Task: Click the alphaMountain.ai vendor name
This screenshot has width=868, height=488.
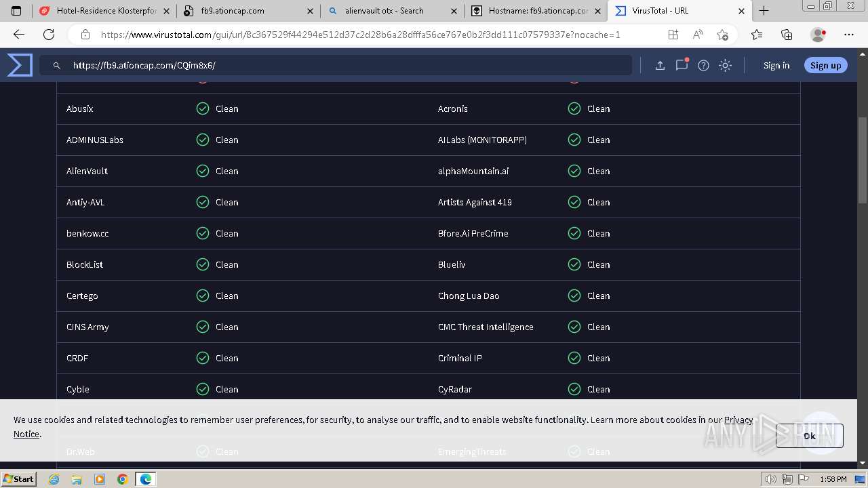Action: coord(473,171)
